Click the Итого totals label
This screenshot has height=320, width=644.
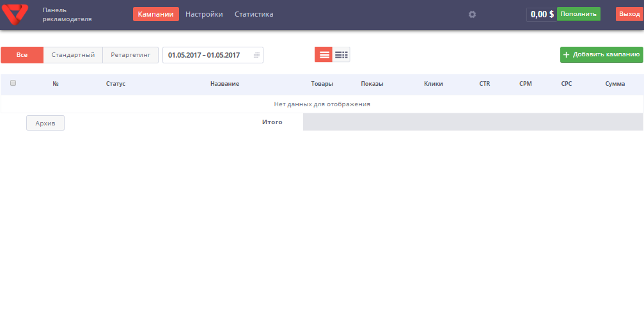click(x=272, y=122)
